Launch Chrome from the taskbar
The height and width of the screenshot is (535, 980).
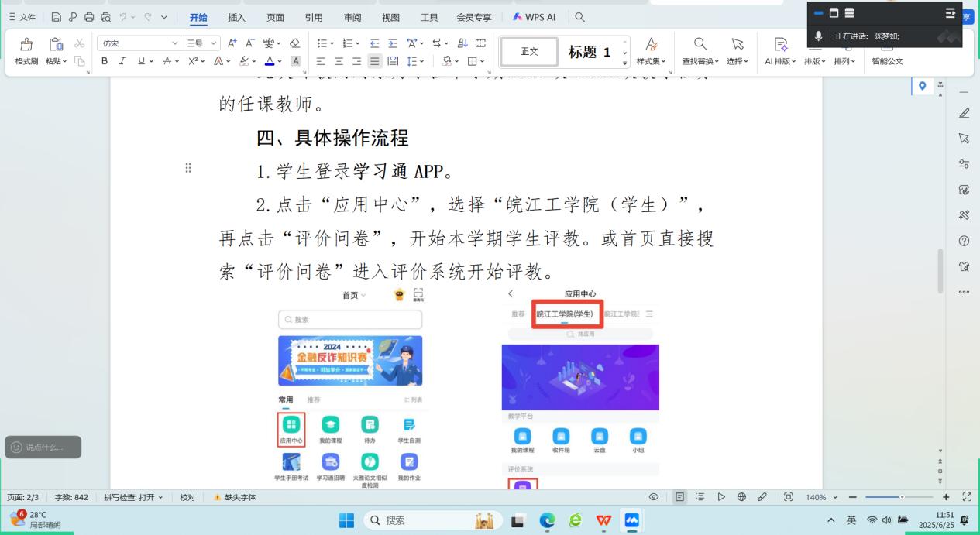click(546, 520)
